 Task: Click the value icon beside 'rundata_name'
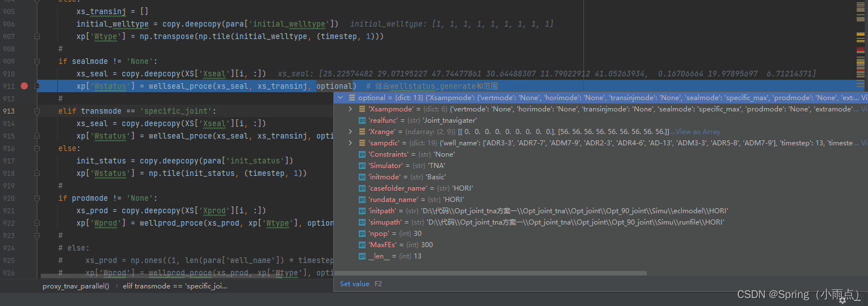pos(362,200)
